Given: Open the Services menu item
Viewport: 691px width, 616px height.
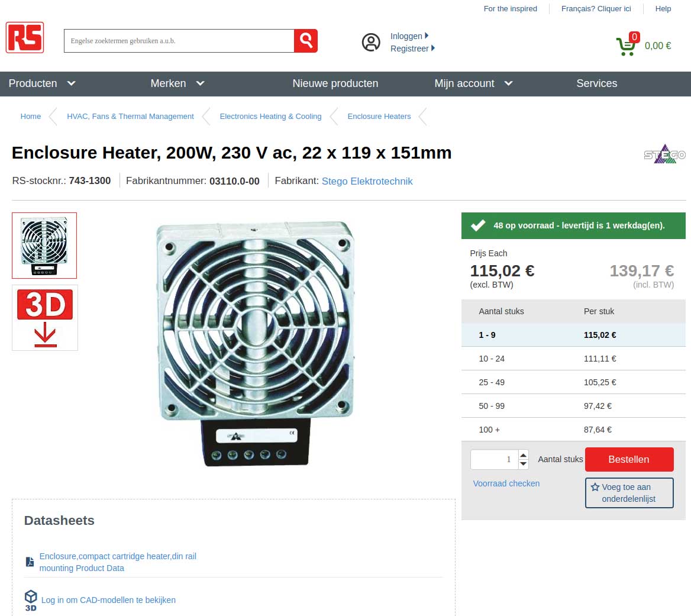Looking at the screenshot, I should pos(597,83).
